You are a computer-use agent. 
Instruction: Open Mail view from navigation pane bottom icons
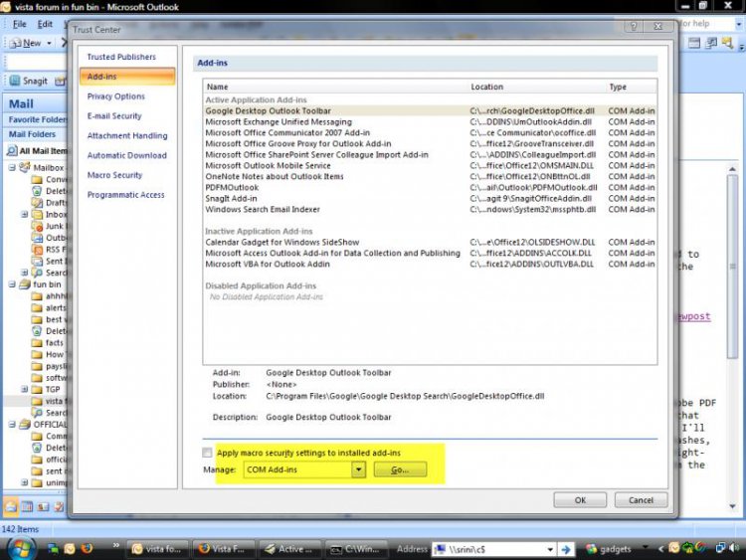point(11,506)
